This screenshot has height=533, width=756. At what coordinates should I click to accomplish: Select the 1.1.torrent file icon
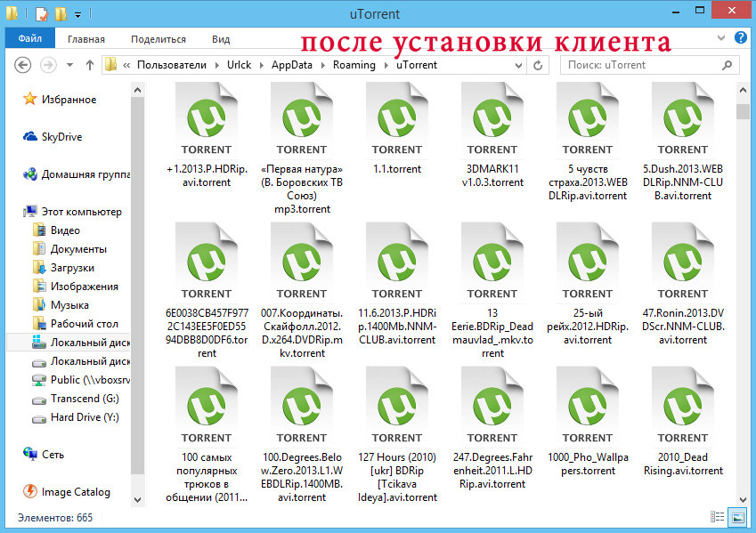pyautogui.click(x=397, y=119)
